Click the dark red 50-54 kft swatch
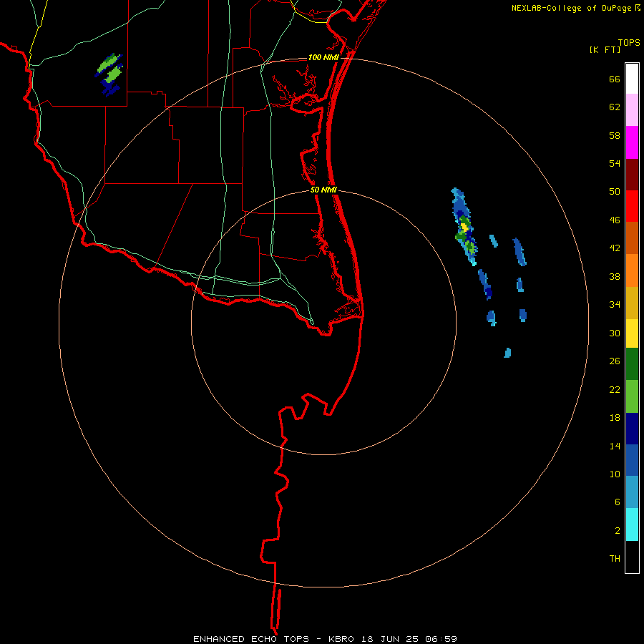This screenshot has height=644, width=644. (x=632, y=175)
